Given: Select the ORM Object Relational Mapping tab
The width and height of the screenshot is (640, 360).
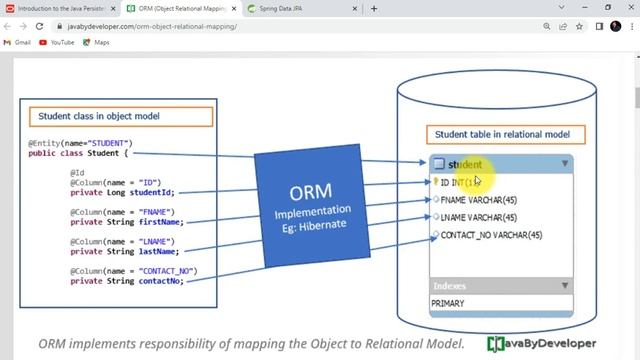Looking at the screenshot, I should tap(181, 9).
